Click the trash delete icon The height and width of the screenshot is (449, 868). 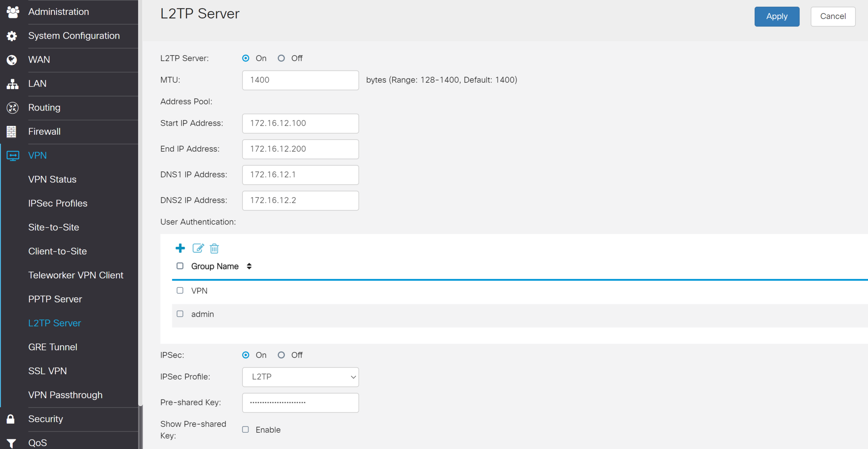pos(214,249)
